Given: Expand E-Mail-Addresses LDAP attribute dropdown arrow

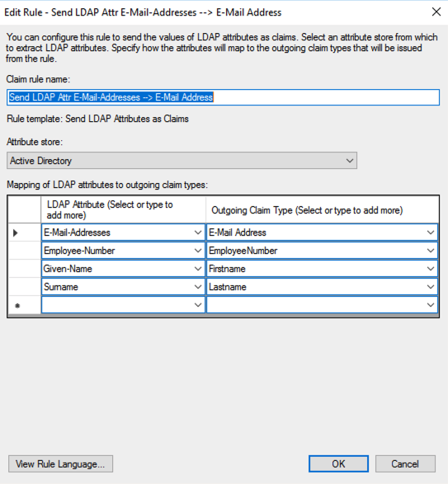Looking at the screenshot, I should [x=198, y=233].
